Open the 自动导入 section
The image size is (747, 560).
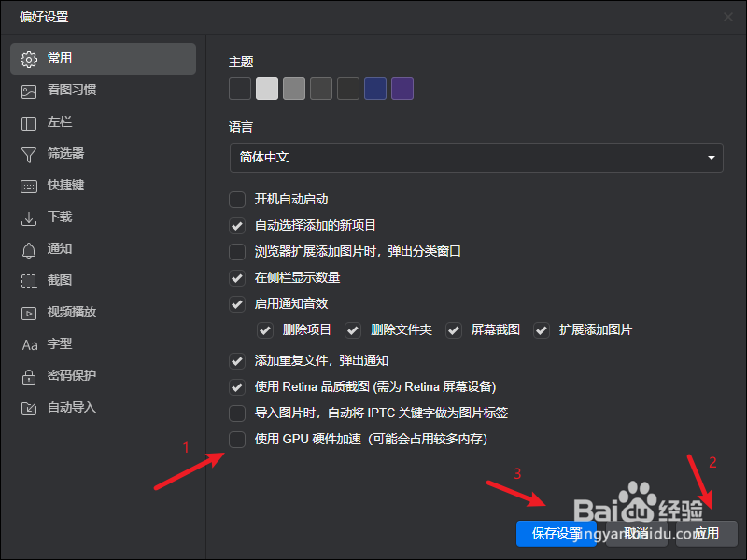[103, 408]
